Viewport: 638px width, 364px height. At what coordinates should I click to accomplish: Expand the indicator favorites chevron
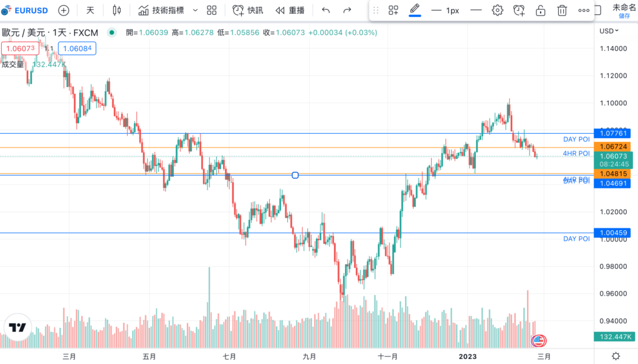[195, 11]
